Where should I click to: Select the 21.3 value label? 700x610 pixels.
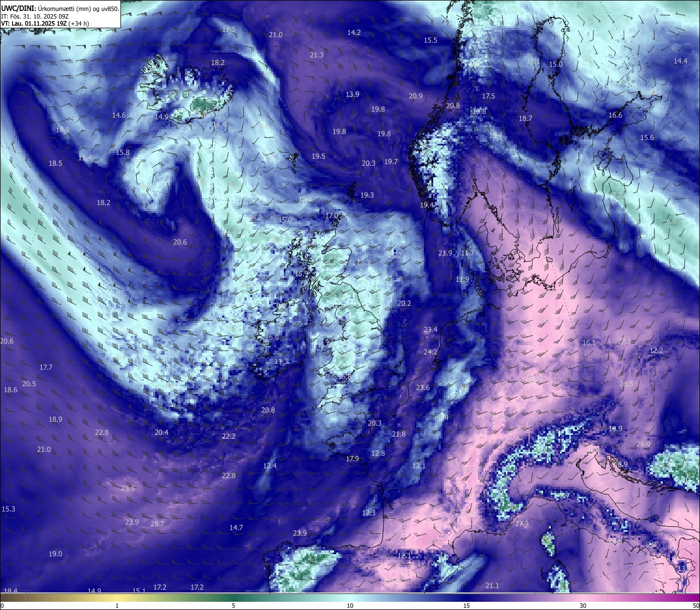pos(316,55)
